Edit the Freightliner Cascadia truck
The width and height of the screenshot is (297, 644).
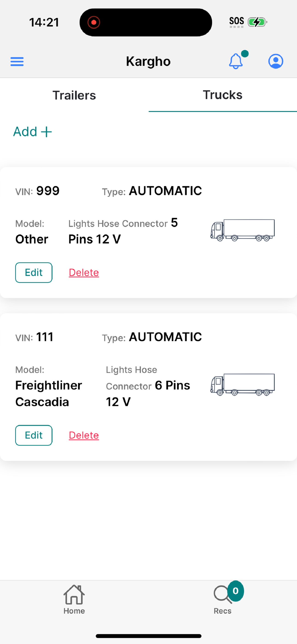[x=34, y=435]
